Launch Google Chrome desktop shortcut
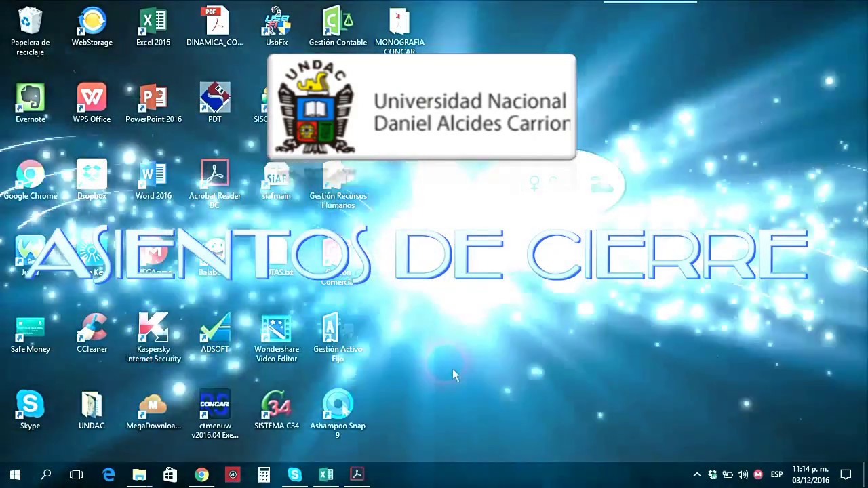Viewport: 868px width, 488px height. (x=31, y=180)
